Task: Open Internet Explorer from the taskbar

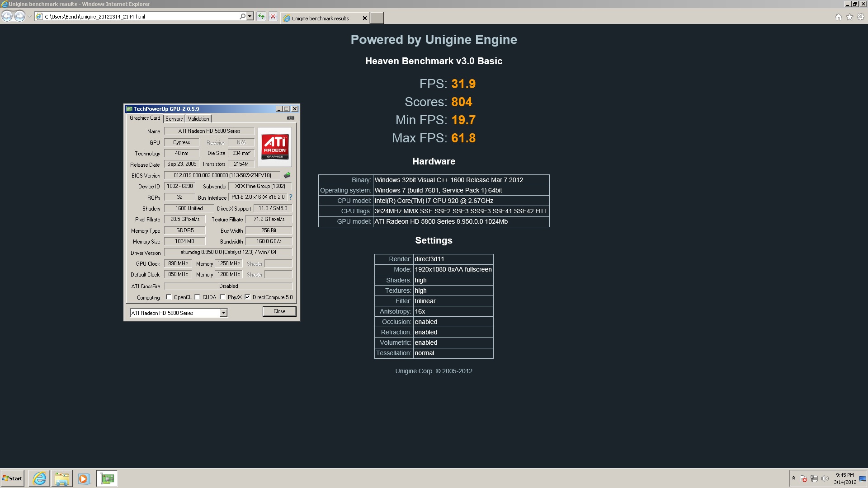Action: (x=40, y=479)
